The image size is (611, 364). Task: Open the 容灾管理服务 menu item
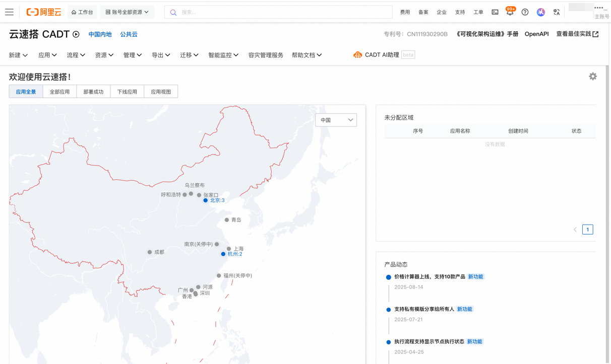[266, 55]
